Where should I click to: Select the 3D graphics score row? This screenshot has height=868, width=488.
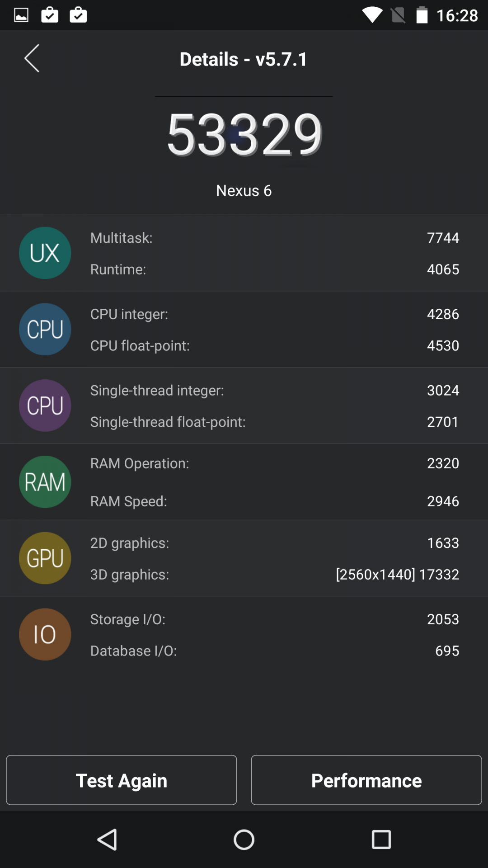pyautogui.click(x=274, y=574)
